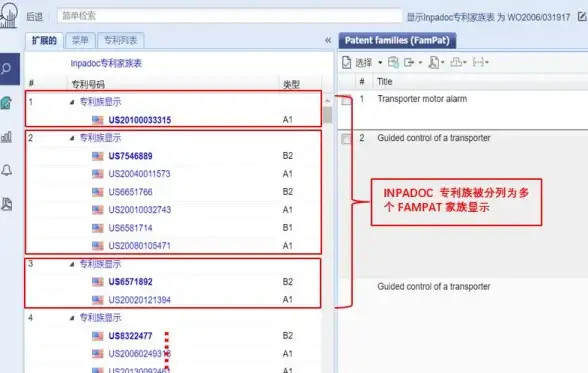Open the alerts bell sidebar icon
Screen dimensions: 588x373
(x=7, y=170)
